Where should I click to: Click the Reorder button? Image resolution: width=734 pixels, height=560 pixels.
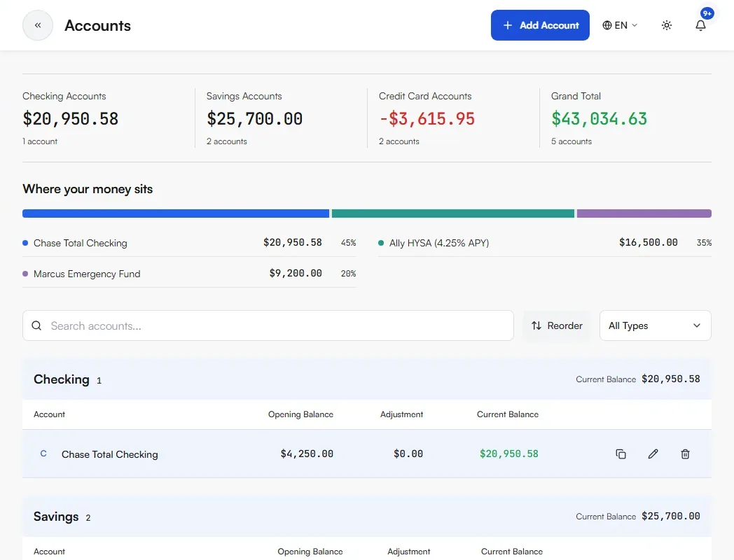[x=557, y=325]
